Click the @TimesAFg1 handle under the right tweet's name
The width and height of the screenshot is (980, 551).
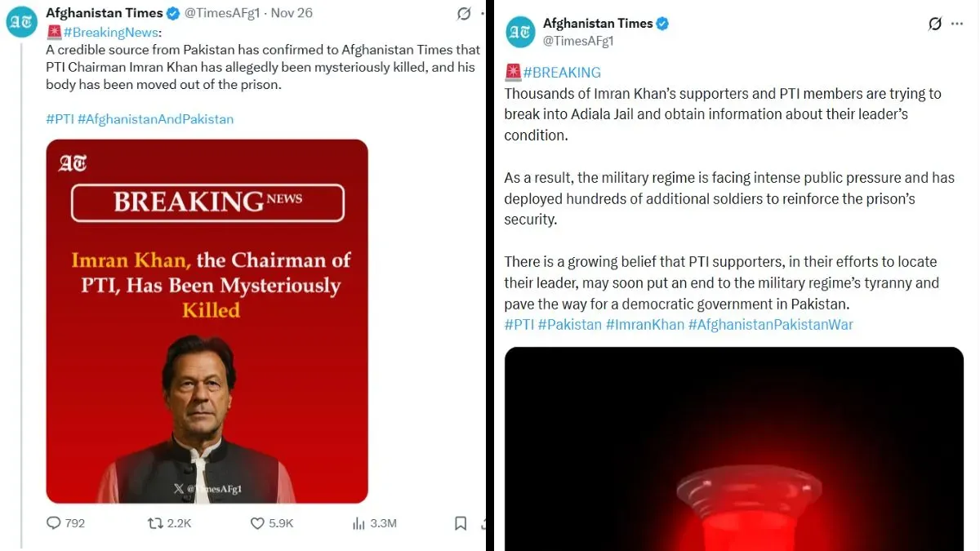(578, 40)
